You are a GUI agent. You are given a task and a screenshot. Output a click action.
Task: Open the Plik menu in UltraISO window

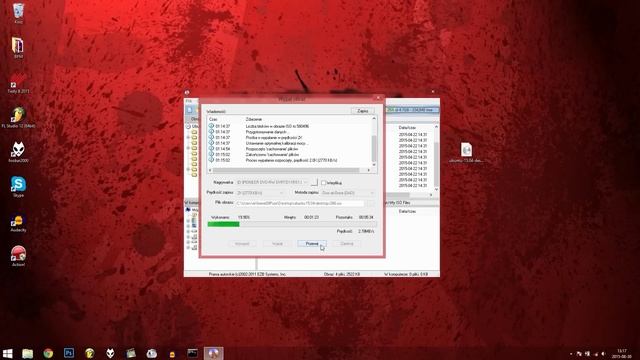189,101
